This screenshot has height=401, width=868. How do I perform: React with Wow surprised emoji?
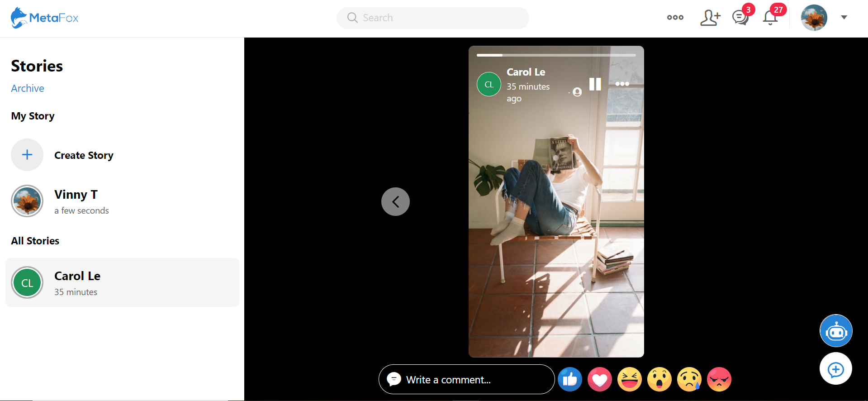[659, 379]
